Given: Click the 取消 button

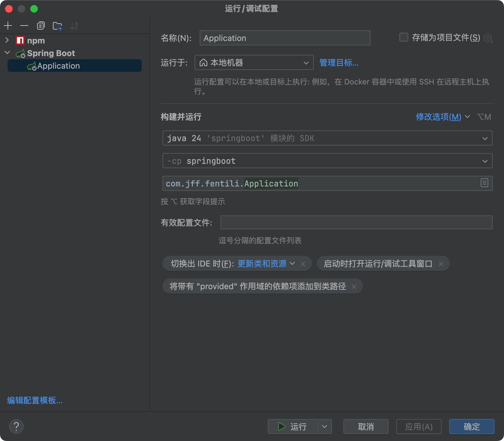Looking at the screenshot, I should [366, 427].
